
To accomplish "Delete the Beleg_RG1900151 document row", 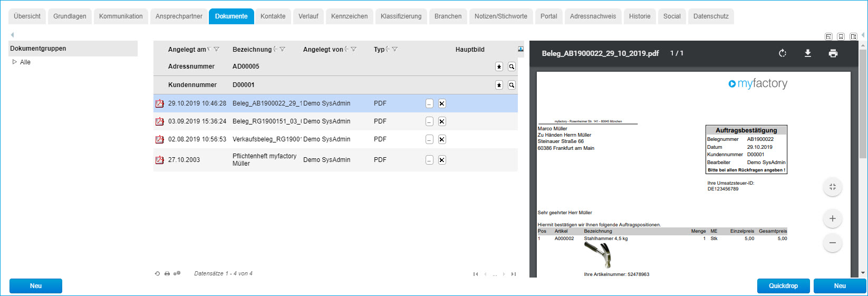I will coord(442,121).
